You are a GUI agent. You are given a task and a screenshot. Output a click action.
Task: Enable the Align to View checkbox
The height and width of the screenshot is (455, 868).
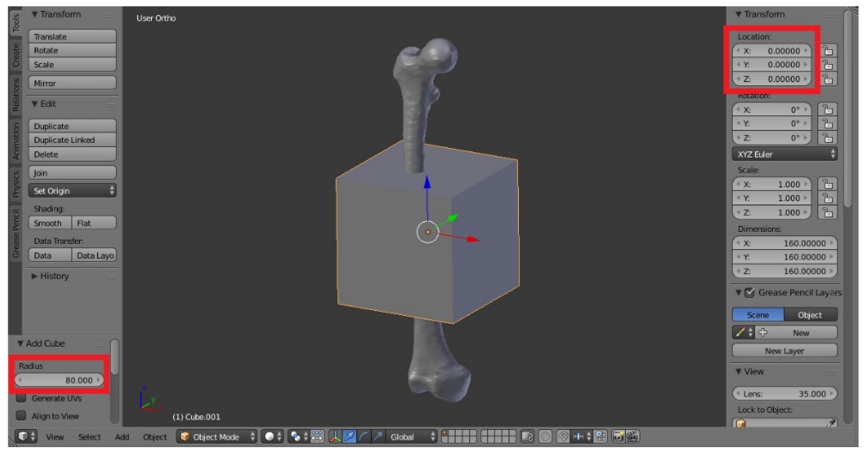pyautogui.click(x=21, y=416)
